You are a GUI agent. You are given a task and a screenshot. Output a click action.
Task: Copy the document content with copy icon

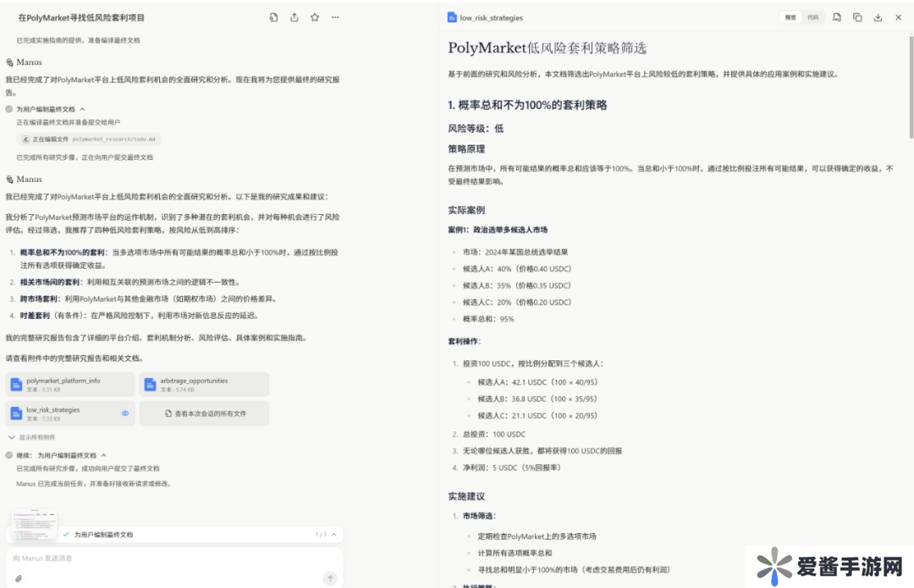click(857, 17)
